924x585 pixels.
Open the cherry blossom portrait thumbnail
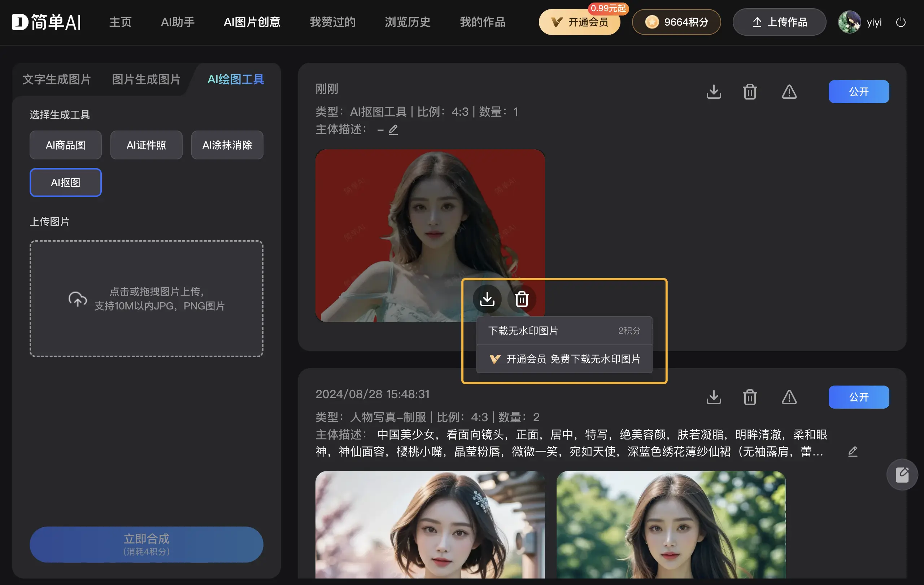coord(430,524)
